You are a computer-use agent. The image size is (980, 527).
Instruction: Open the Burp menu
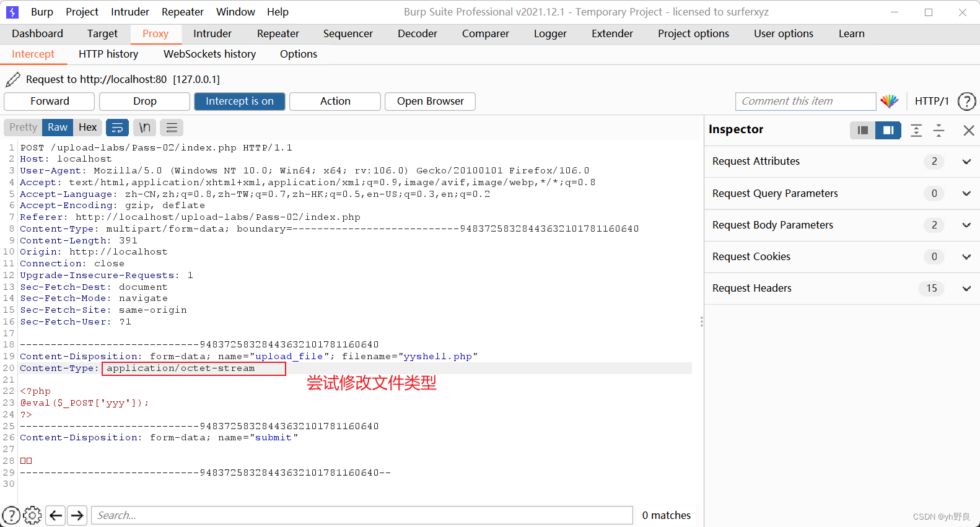pos(42,12)
